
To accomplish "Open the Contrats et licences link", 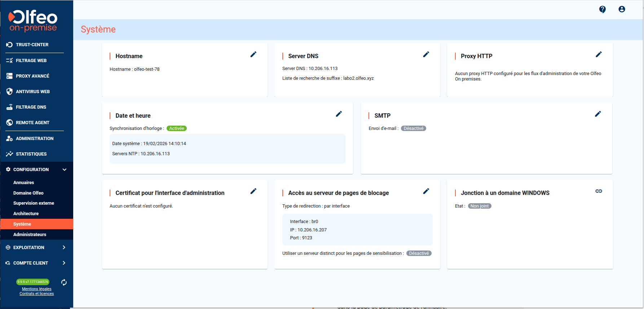I will coord(37,294).
